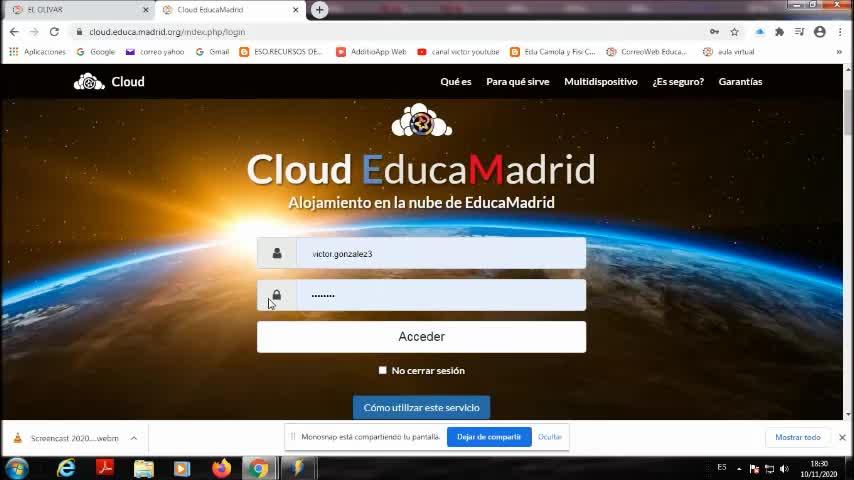Open the Aplicaciones apps grid

point(37,52)
